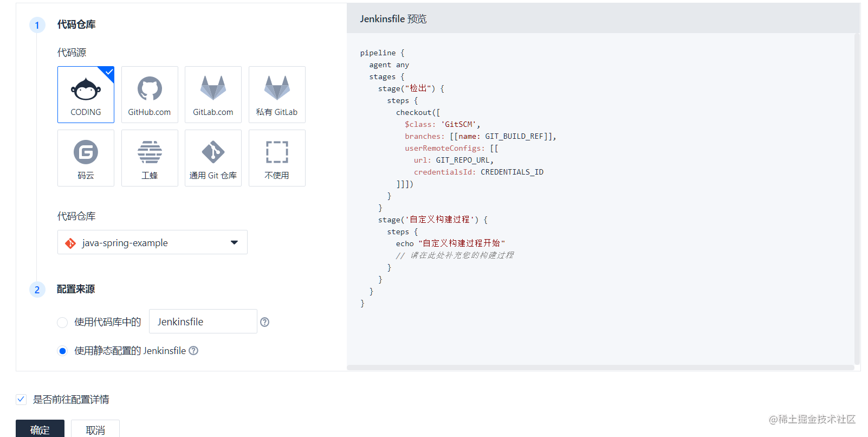The image size is (868, 437).
Task: Choose 码云 (Gitee) code source
Action: [86, 158]
